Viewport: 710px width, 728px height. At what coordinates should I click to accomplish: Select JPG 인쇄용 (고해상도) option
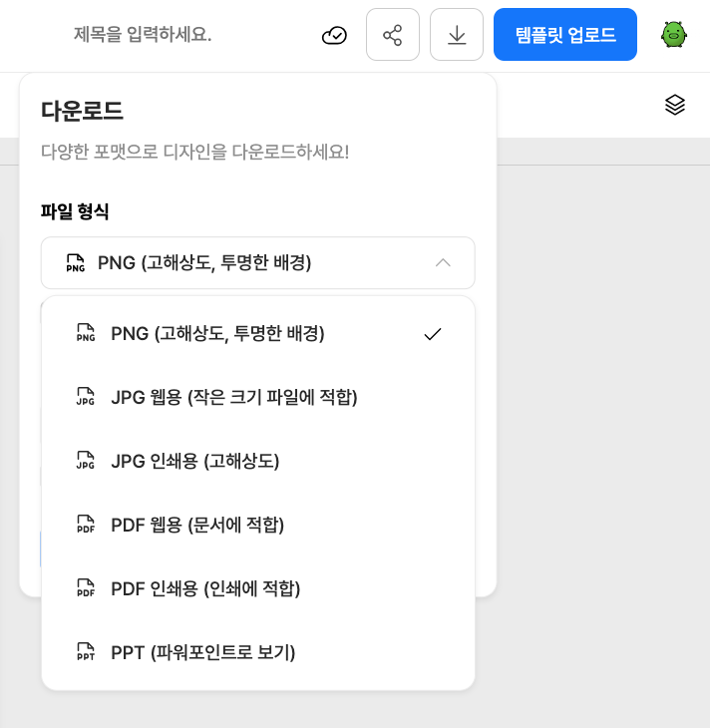[257, 461]
